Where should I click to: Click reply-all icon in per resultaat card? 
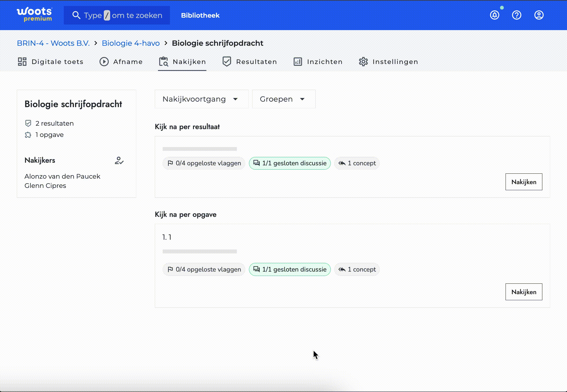(x=342, y=163)
